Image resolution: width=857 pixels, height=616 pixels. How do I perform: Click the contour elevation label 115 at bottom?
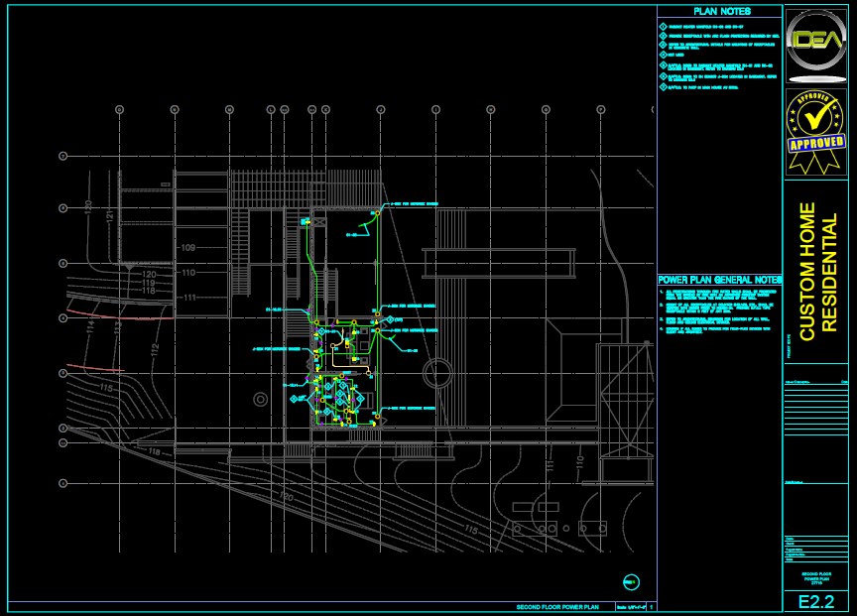tap(470, 531)
